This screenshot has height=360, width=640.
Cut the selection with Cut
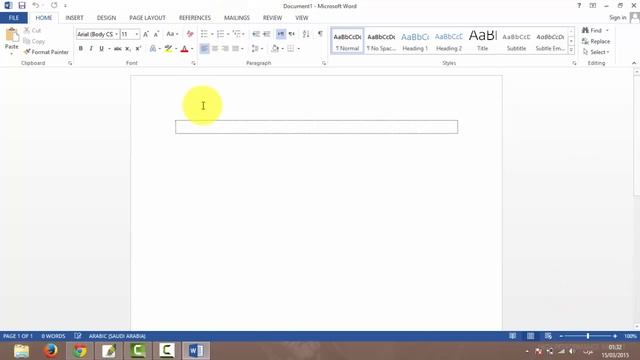(x=32, y=31)
